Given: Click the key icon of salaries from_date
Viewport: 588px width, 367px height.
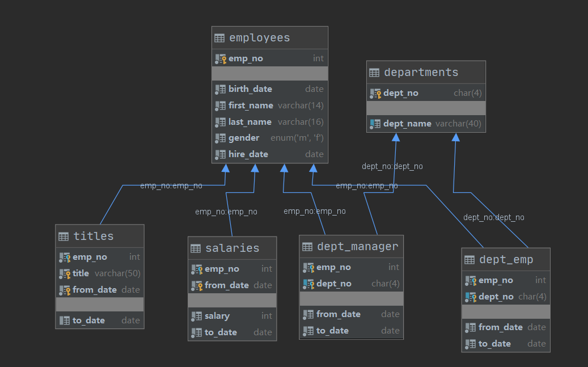Looking at the screenshot, I should (197, 285).
